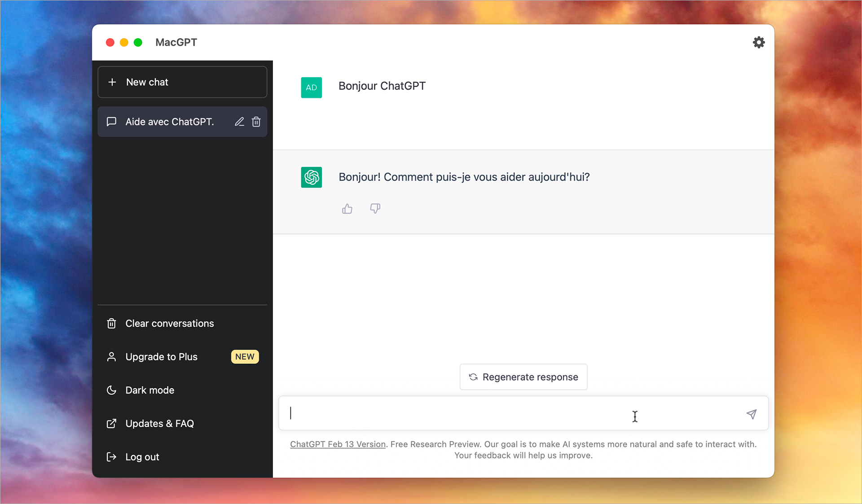This screenshot has width=862, height=504.
Task: Open MacGPT settings gear
Action: [759, 42]
